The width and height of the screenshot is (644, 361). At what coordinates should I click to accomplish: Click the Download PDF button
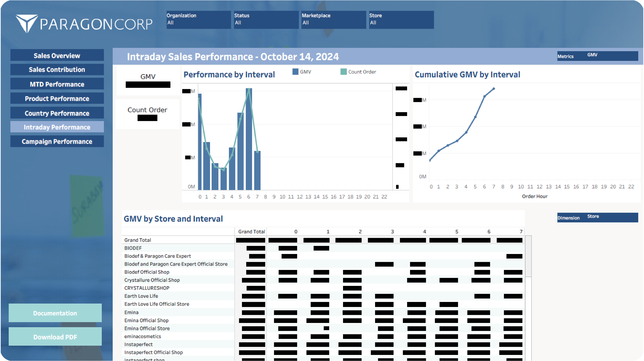click(55, 337)
